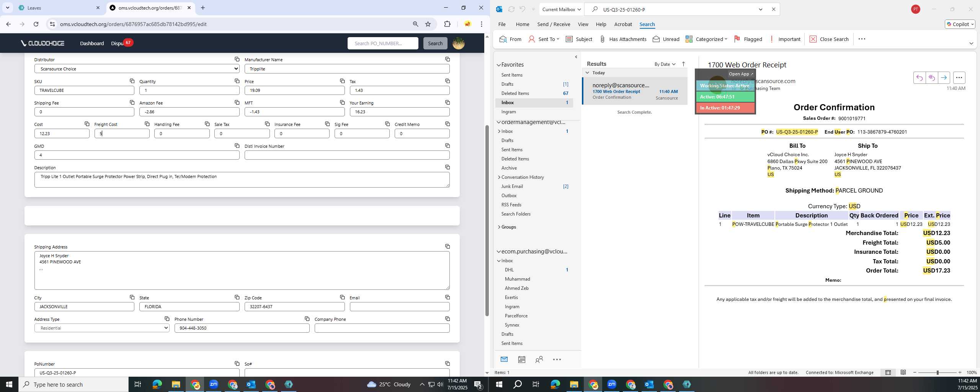Open Outlook View tab
980x392 pixels.
coord(583,24)
